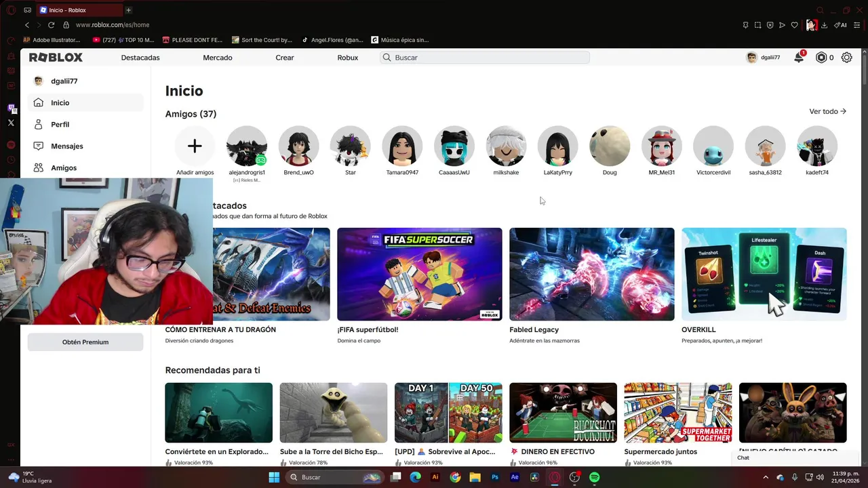Open dgalii77 profile in the sidebar
The width and height of the screenshot is (868, 488).
85,81
